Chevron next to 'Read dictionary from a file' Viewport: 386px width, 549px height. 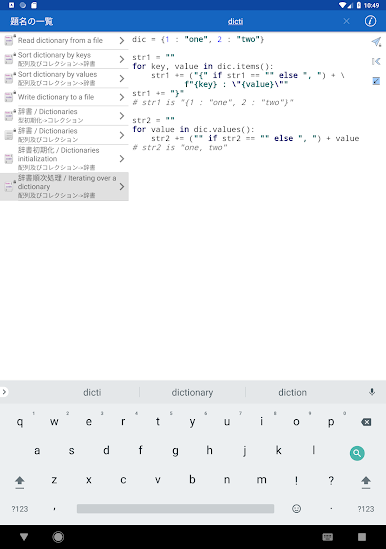pos(122,41)
